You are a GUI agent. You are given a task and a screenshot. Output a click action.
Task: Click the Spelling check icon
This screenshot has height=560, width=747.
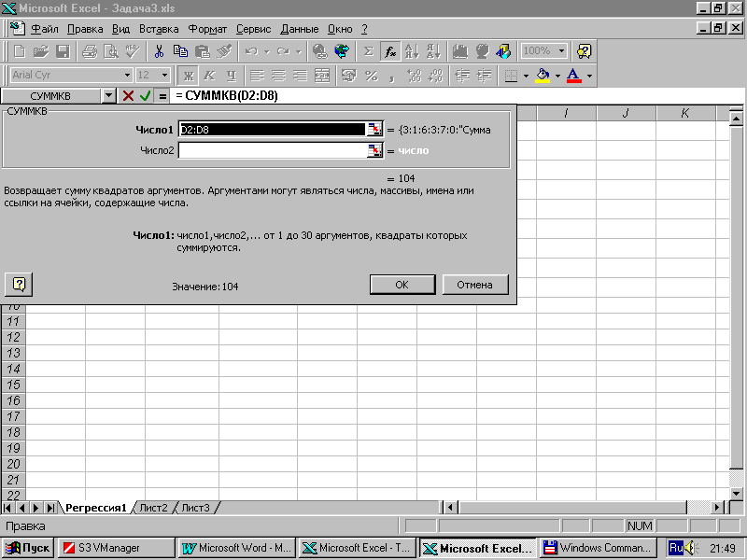pos(133,51)
